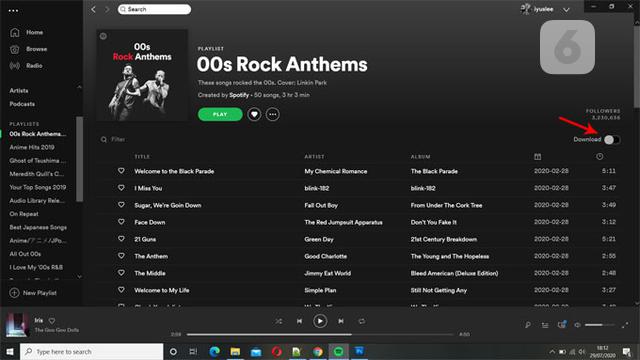Open the playlist more options button
The image size is (640, 360).
[x=273, y=114]
